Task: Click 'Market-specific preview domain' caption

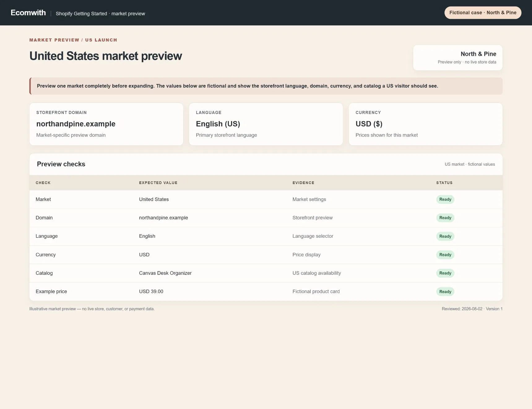Action: point(71,135)
